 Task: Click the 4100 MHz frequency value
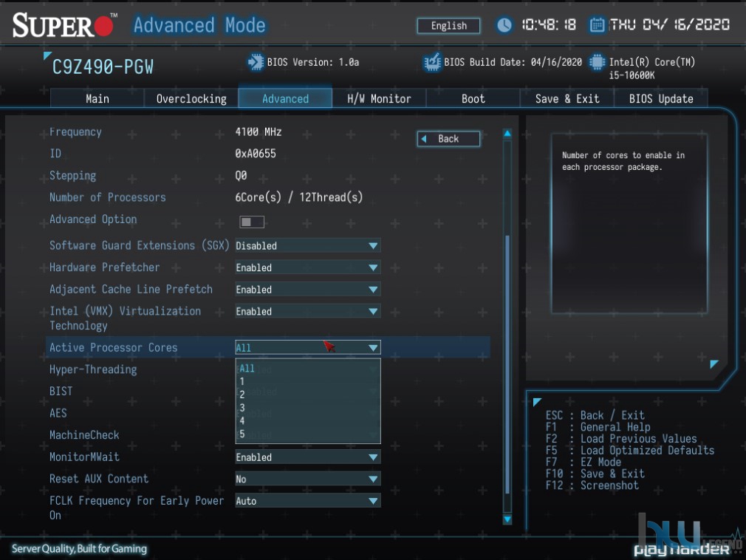click(x=259, y=132)
